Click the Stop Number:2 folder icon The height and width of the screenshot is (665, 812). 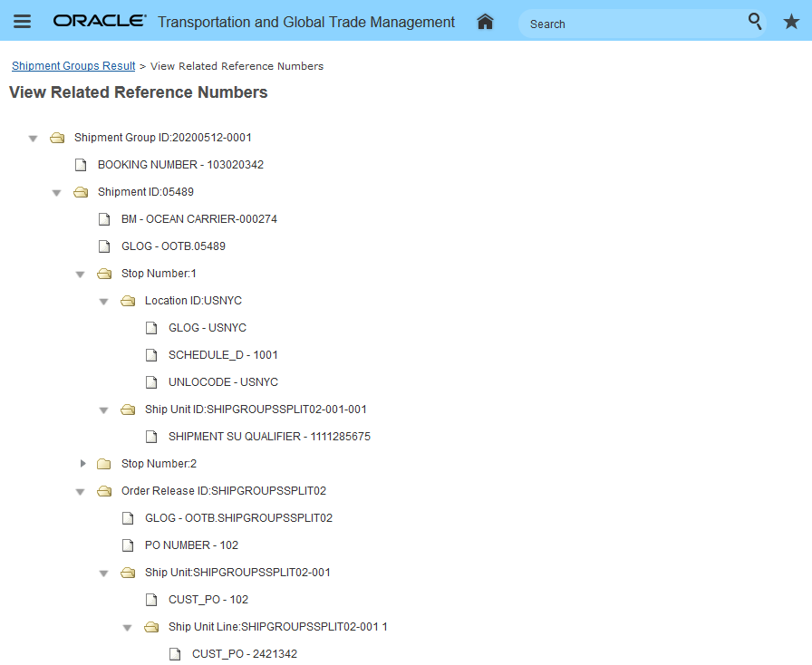coord(104,464)
